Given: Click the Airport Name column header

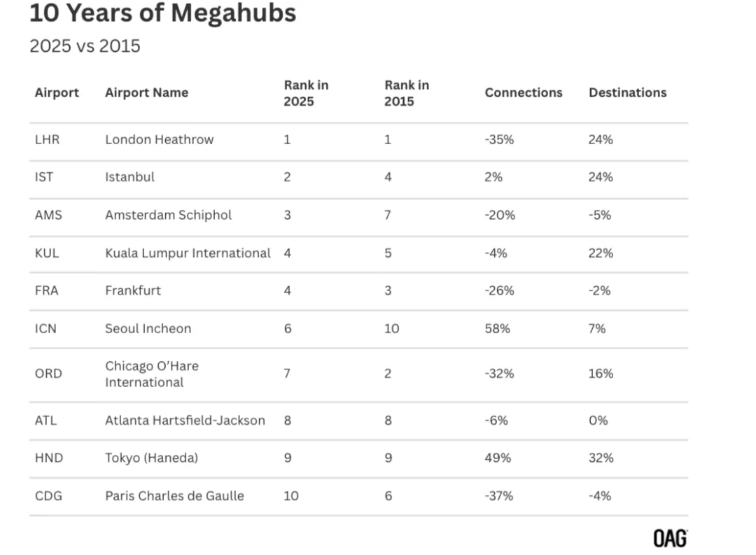Looking at the screenshot, I should 146,93.
